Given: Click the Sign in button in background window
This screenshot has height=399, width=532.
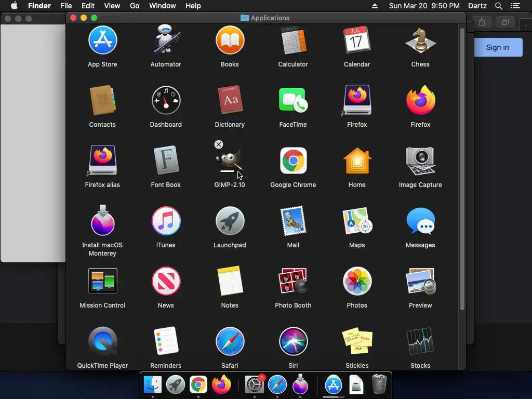Looking at the screenshot, I should click(497, 47).
